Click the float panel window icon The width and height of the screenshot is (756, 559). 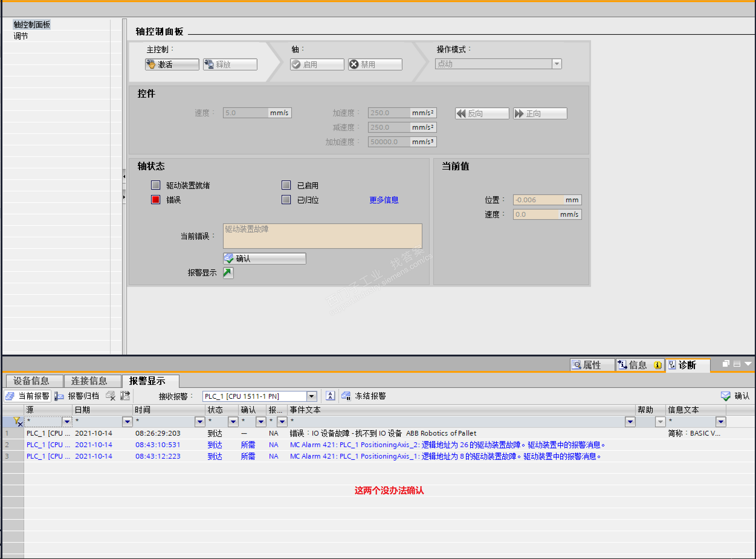point(725,364)
